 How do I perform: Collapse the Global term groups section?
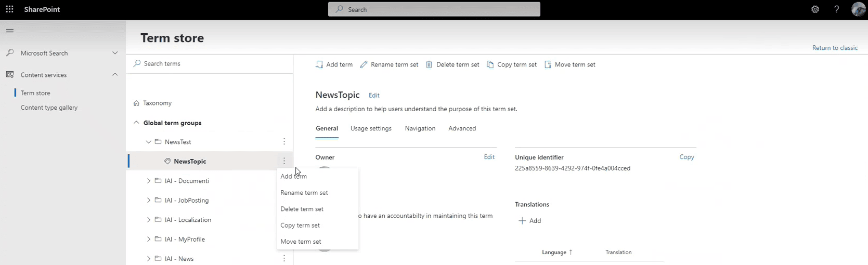point(136,123)
